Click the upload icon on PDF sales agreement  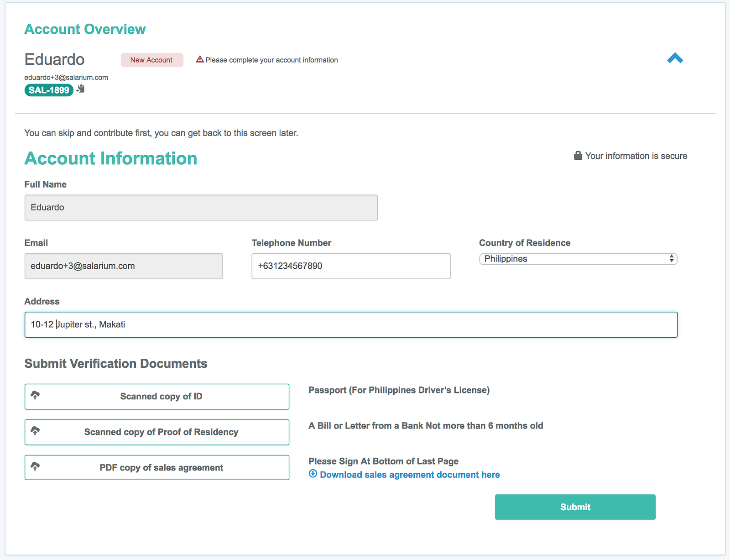tap(35, 466)
